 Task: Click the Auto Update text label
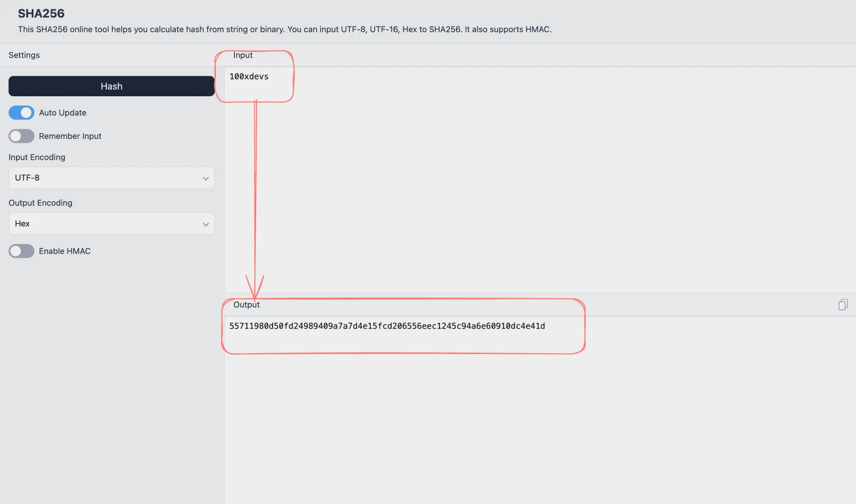click(x=63, y=113)
